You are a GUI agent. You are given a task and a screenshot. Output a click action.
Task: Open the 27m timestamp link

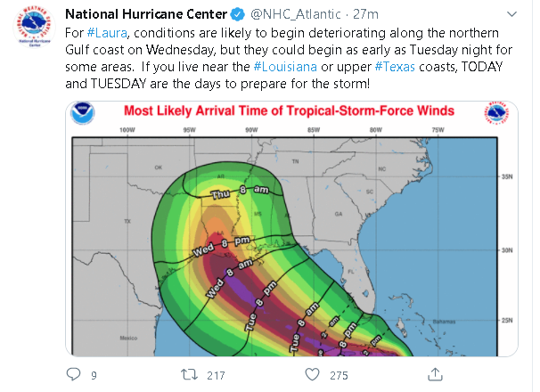[x=365, y=14]
